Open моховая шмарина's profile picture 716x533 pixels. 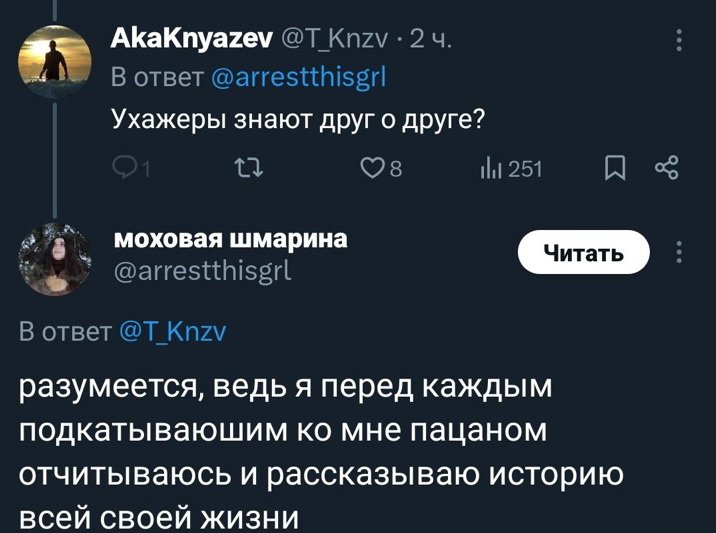tap(54, 259)
